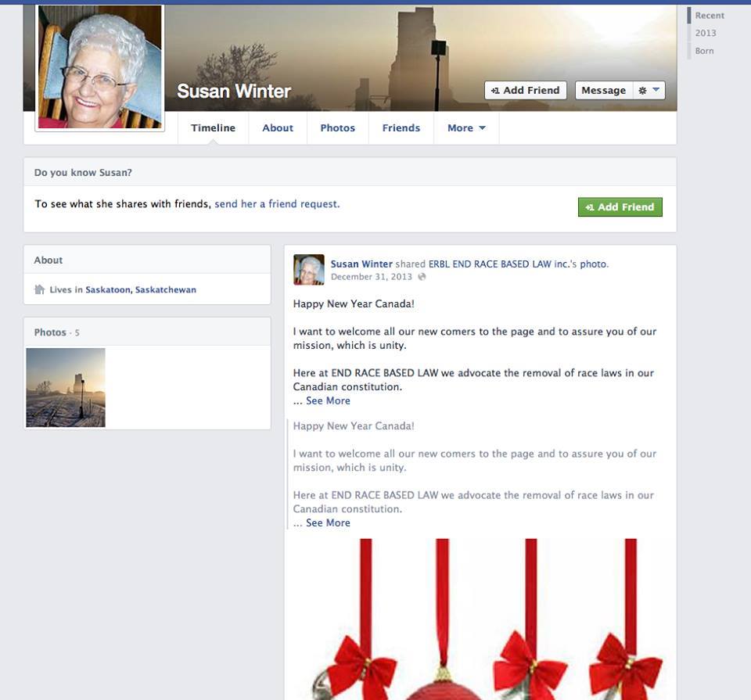This screenshot has height=700, width=751.
Task: Click Add Friend on the cover photo
Action: tap(525, 91)
